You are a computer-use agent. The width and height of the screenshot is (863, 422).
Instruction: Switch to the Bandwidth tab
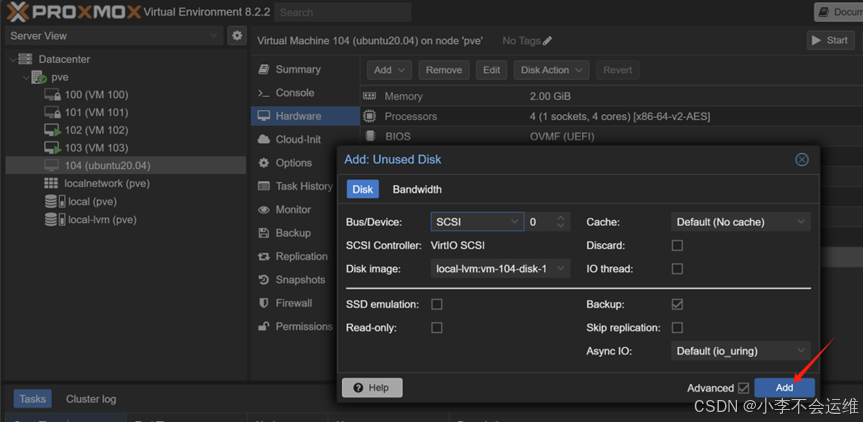417,189
